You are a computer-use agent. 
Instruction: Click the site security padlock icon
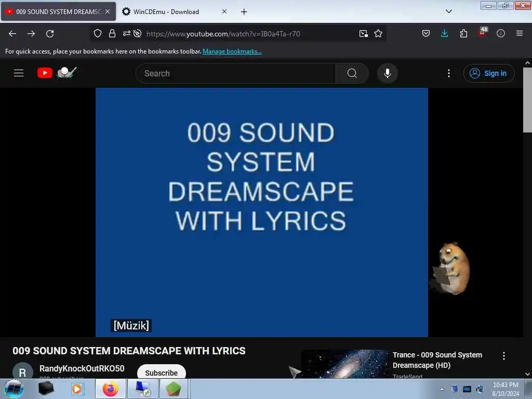(112, 33)
